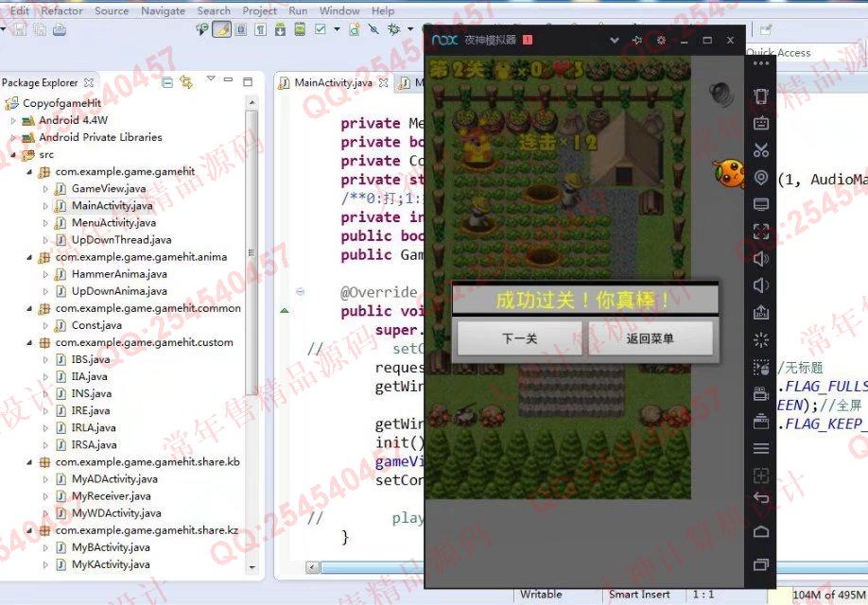Collapse all in Package Explorer
868x605 pixels.
point(167,82)
